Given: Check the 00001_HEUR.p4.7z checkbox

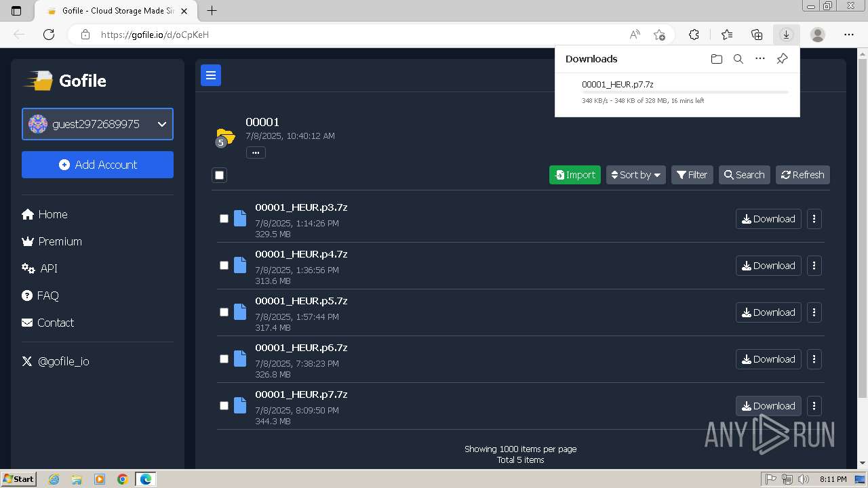Looking at the screenshot, I should [x=224, y=266].
